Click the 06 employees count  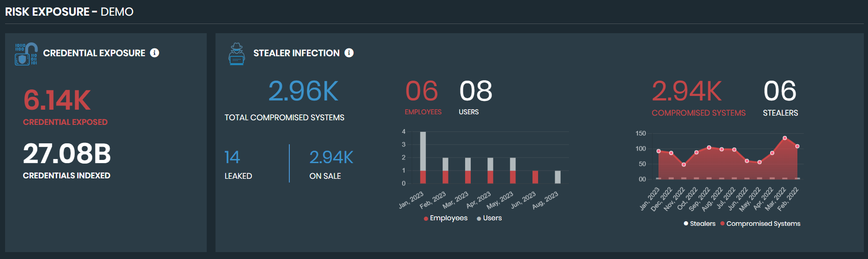click(422, 91)
